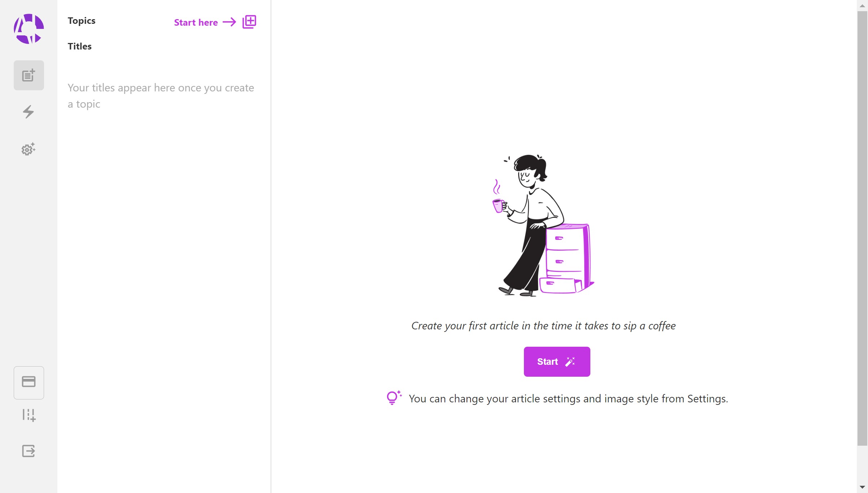Select the Topics heading
Image resolution: width=868 pixels, height=493 pixels.
click(x=82, y=21)
